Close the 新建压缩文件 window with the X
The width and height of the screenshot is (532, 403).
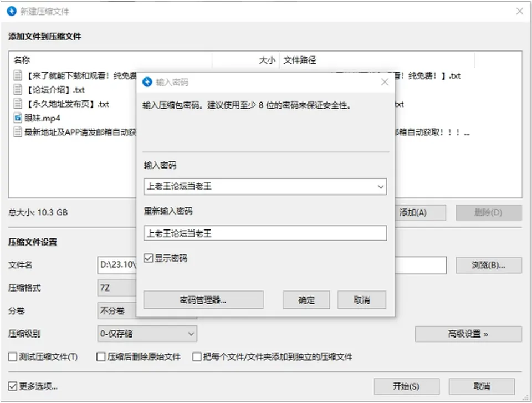click(x=520, y=11)
